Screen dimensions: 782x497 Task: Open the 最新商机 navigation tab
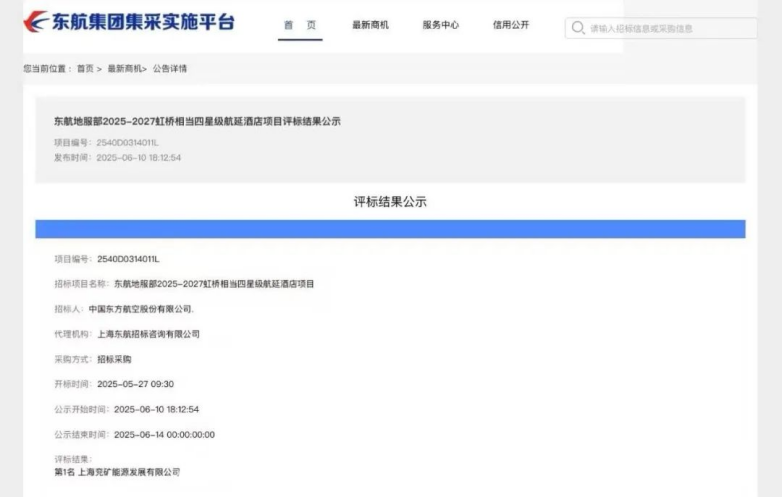tap(370, 25)
